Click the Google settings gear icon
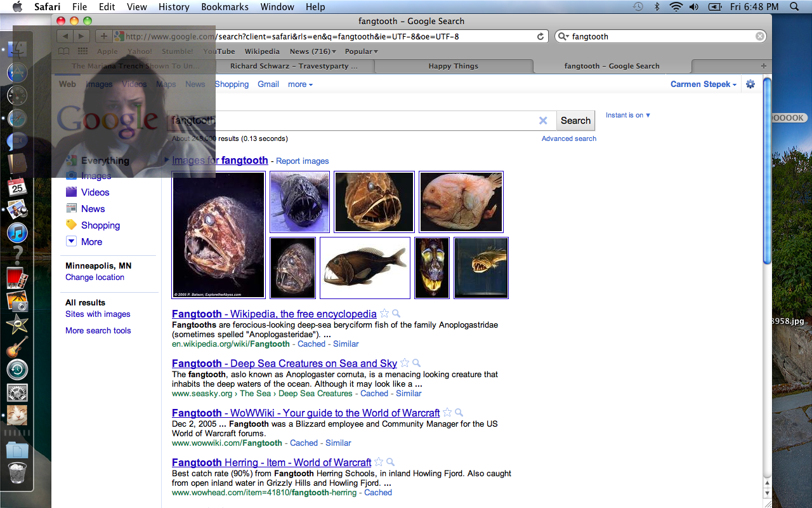 (x=750, y=84)
